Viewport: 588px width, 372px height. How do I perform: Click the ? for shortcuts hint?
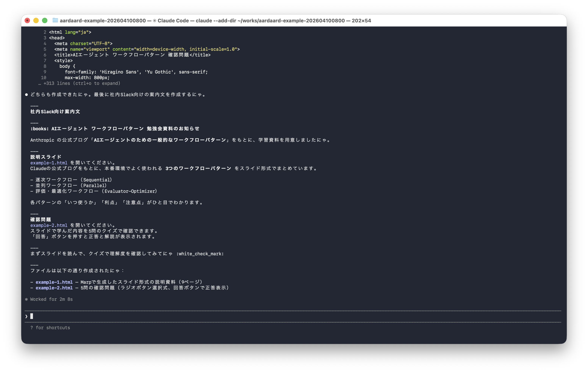tap(50, 327)
